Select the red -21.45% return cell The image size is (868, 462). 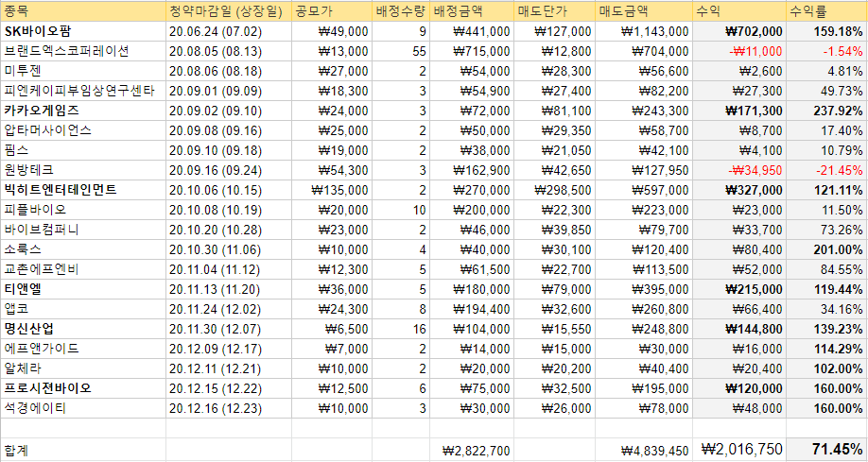coord(826,170)
